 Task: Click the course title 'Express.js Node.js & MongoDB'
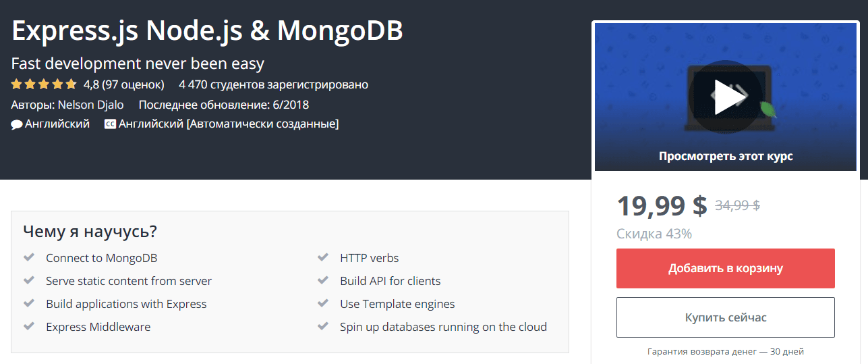click(207, 30)
